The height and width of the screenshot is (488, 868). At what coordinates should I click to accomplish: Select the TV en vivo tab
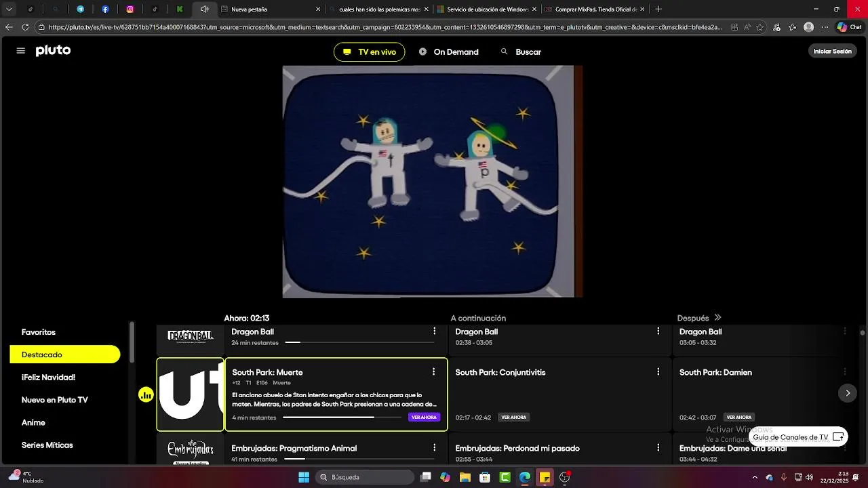click(370, 52)
